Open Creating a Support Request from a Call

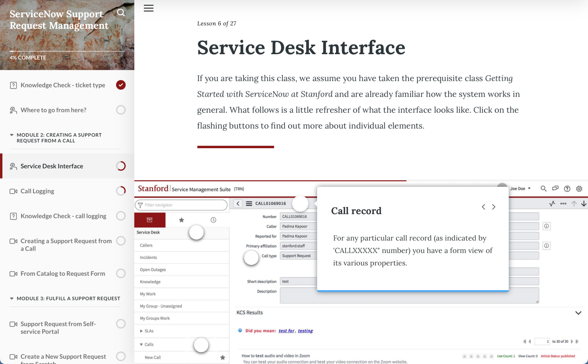(66, 245)
